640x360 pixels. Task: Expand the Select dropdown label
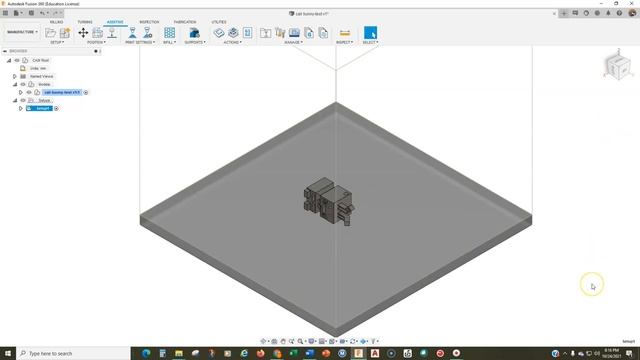(370, 42)
